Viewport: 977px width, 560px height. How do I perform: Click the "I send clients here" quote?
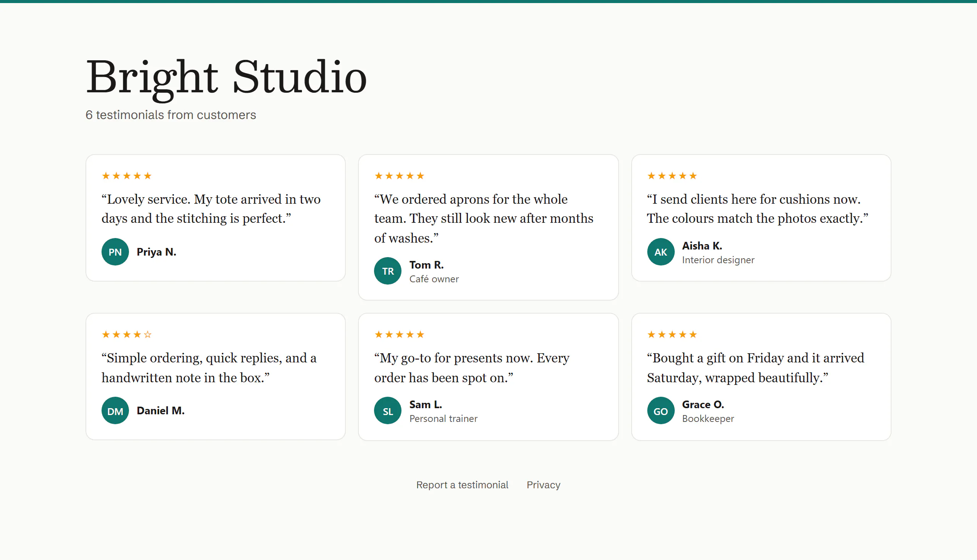tap(758, 209)
